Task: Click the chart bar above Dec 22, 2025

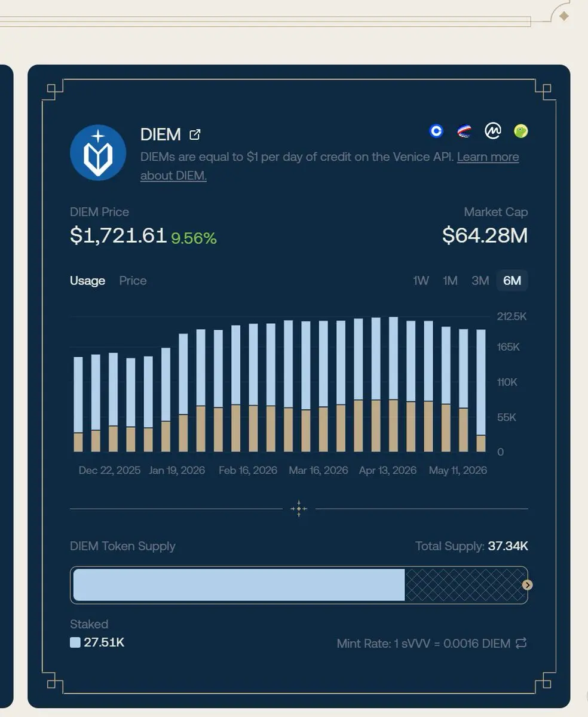Action: [x=113, y=402]
